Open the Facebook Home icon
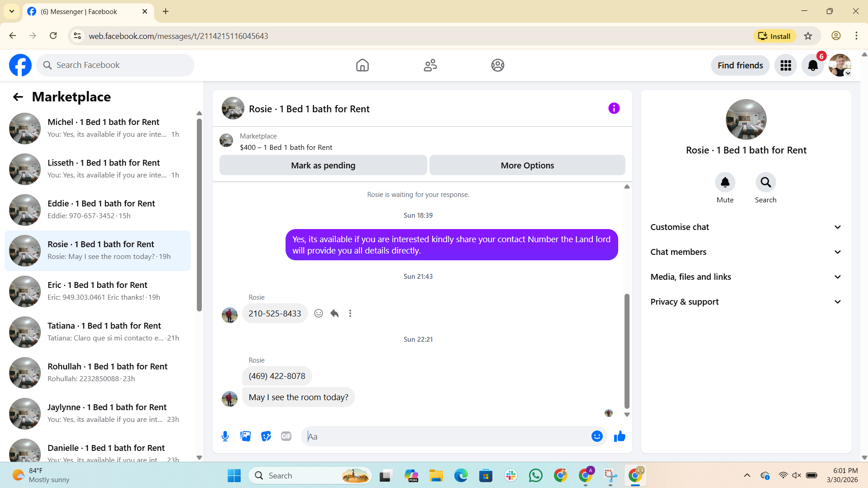Viewport: 868px width, 488px height. pyautogui.click(x=362, y=65)
